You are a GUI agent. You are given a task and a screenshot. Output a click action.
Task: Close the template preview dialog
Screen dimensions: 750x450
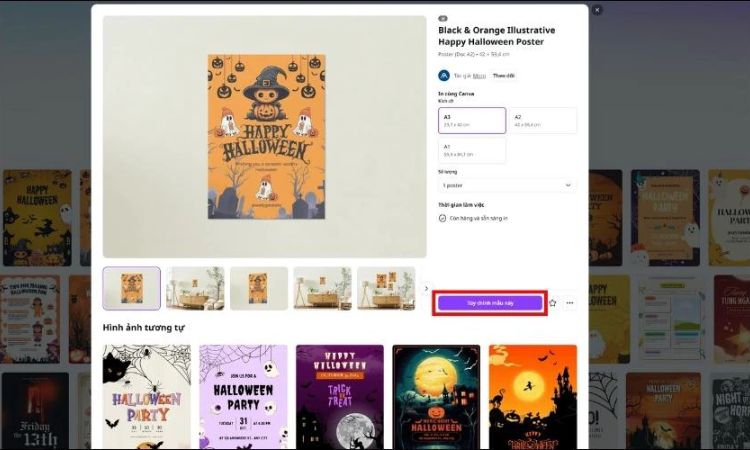597,10
